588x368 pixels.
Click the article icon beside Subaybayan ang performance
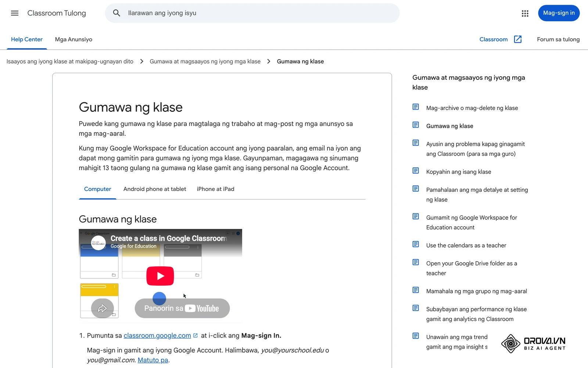pyautogui.click(x=416, y=308)
